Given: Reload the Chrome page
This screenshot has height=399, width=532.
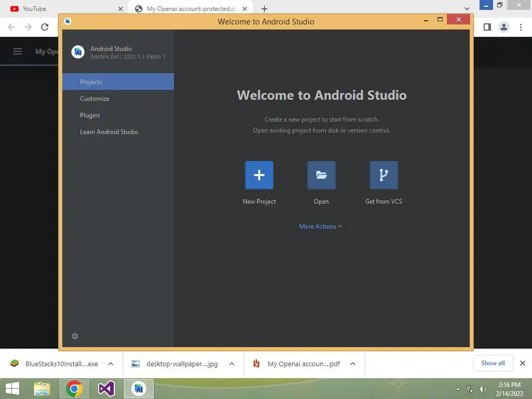Looking at the screenshot, I should coord(45,27).
